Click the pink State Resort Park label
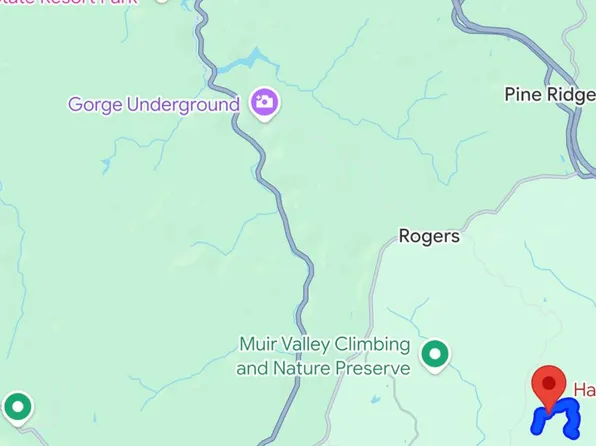596x446 pixels. pyautogui.click(x=68, y=2)
